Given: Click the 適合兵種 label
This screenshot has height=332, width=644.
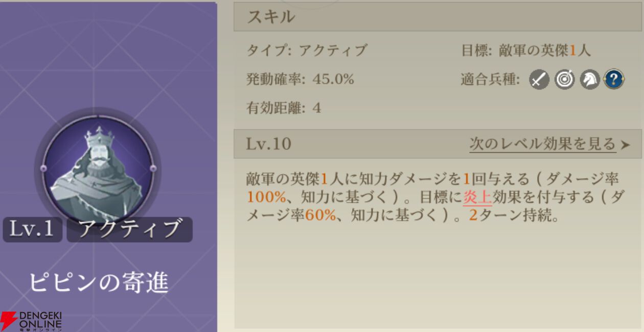Looking at the screenshot, I should [491, 80].
